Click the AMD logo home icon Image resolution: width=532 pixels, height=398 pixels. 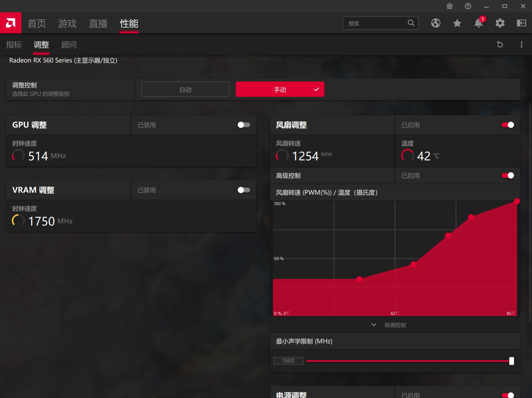pos(10,23)
